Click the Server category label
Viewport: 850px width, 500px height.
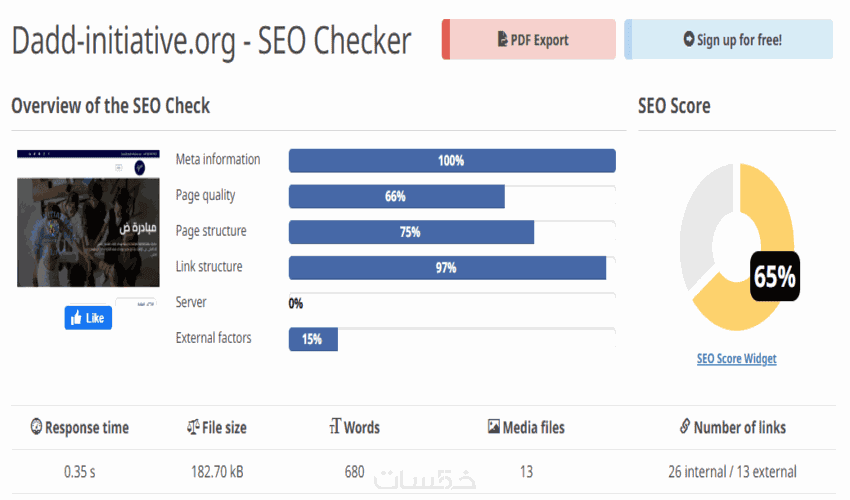tap(191, 302)
